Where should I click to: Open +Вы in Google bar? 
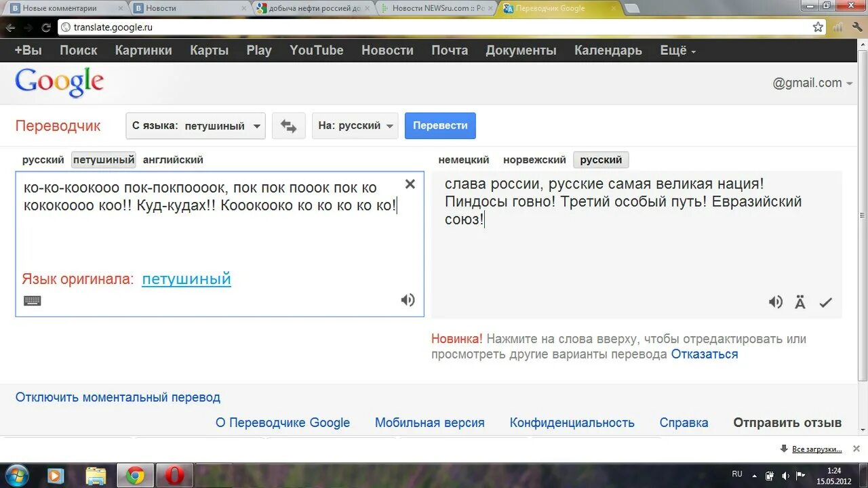point(28,50)
